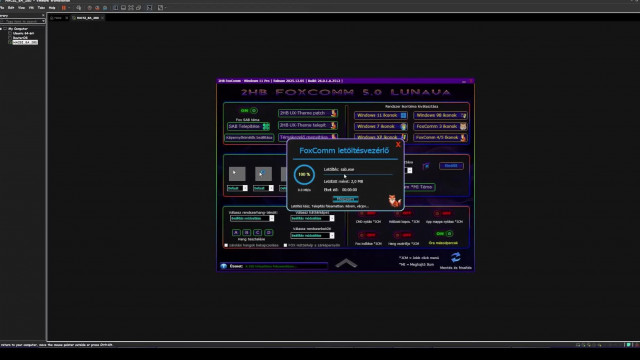Click the info icon beside Üzenet field
This screenshot has height=360, width=640.
(224, 266)
